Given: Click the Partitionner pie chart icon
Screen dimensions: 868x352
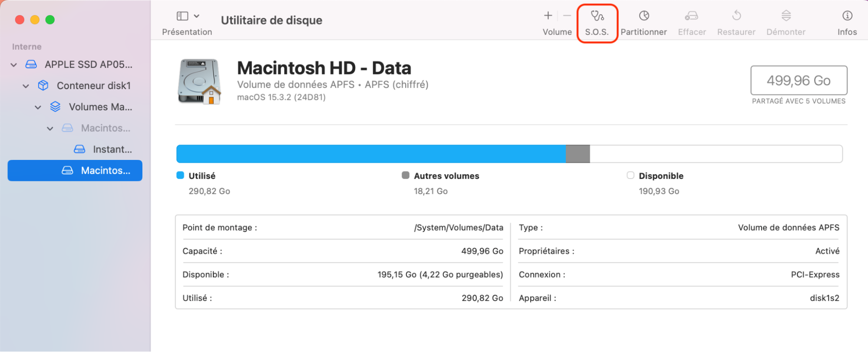Looking at the screenshot, I should (644, 16).
